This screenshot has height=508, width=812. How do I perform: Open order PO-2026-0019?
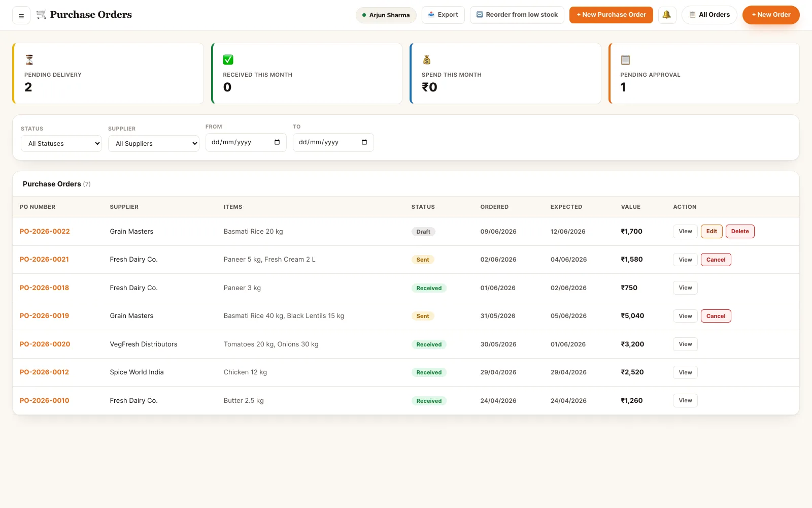coord(44,316)
